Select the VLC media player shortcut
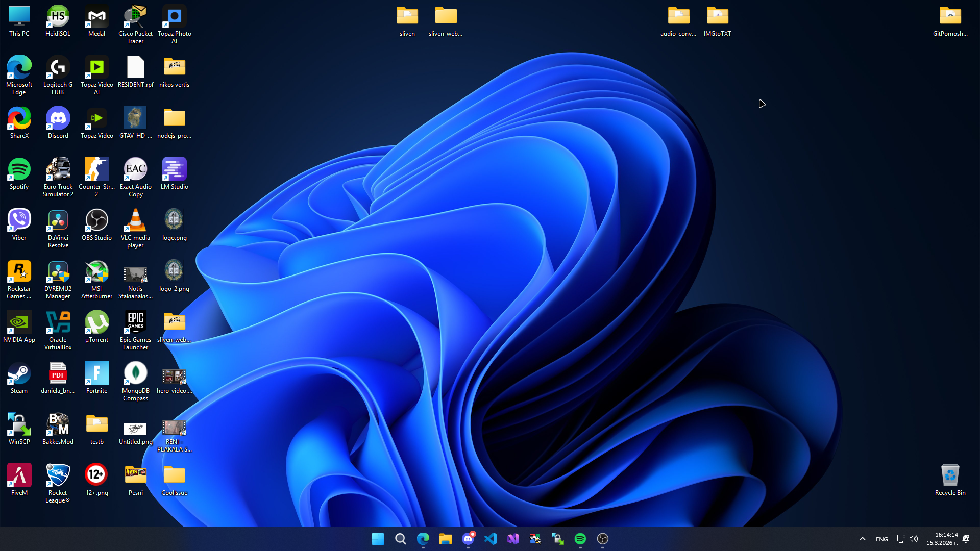The width and height of the screenshot is (980, 551). (x=136, y=229)
